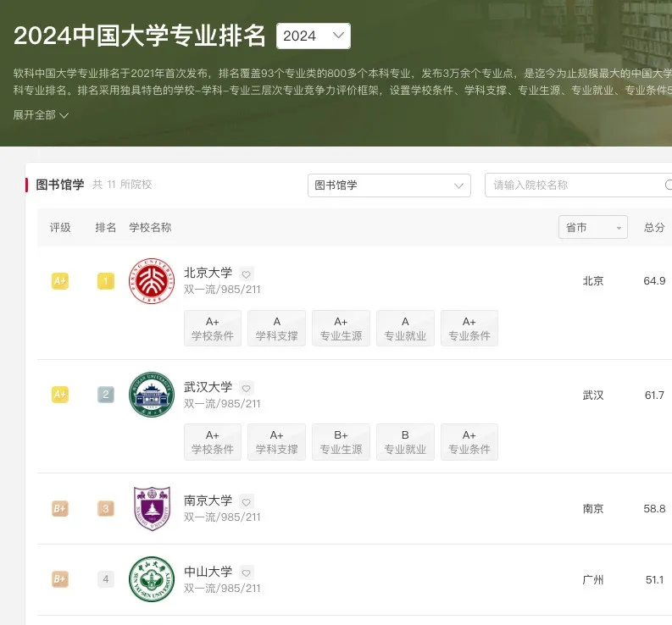Screen dimensions: 672x625
Task: Click the rank 2 silver badge
Action: pos(106,395)
